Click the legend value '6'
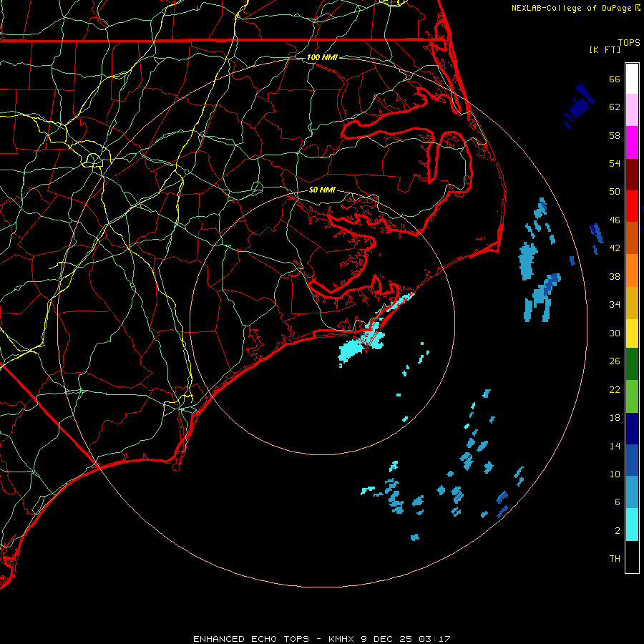Image resolution: width=644 pixels, height=644 pixels. tap(618, 502)
